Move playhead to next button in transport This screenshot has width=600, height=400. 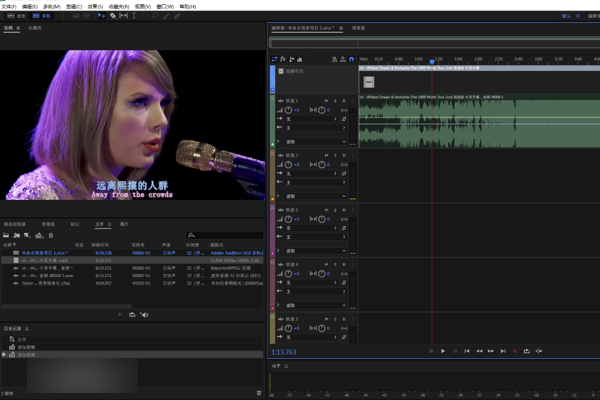(x=503, y=351)
